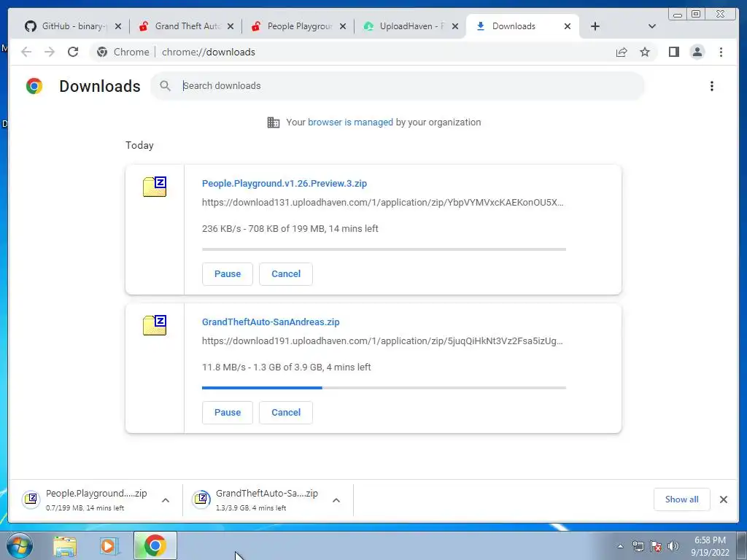Image resolution: width=747 pixels, height=560 pixels.
Task: Dismiss the bottom download shelf
Action: coord(724,499)
